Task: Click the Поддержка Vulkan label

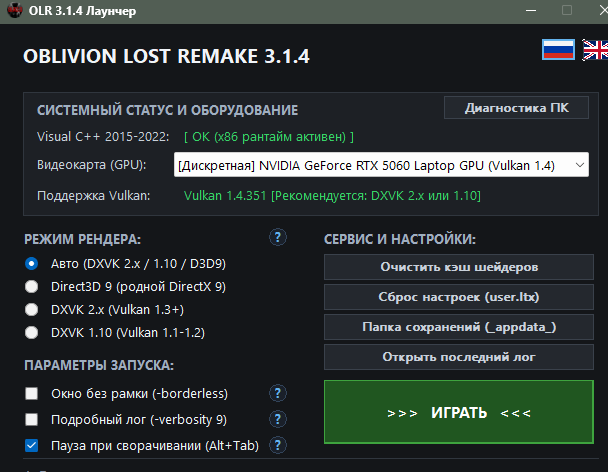Action: [93, 195]
